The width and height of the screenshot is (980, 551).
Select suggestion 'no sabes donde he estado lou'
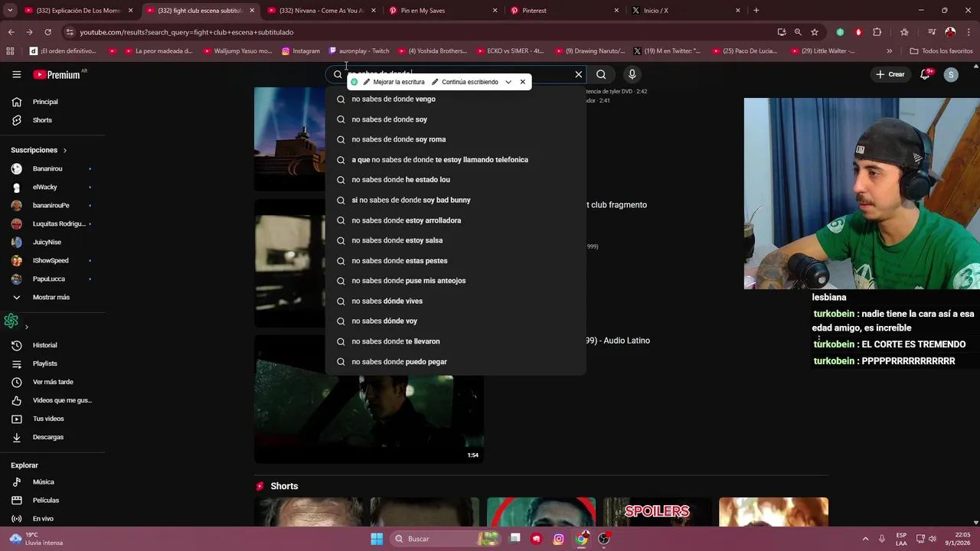pos(456,180)
